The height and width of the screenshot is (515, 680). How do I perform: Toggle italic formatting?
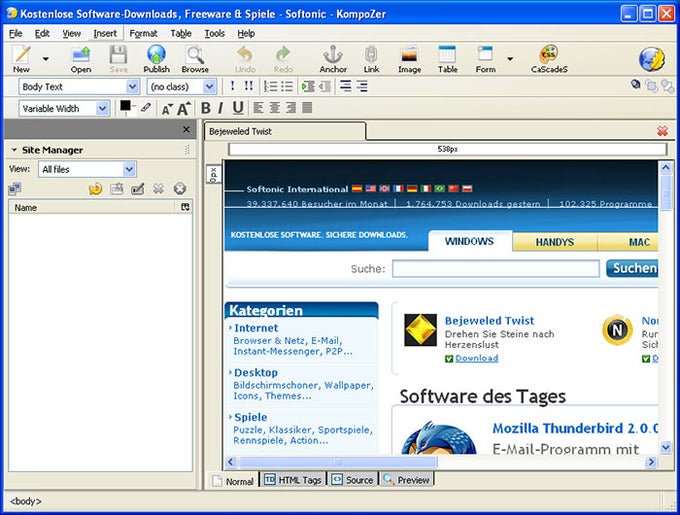221,108
